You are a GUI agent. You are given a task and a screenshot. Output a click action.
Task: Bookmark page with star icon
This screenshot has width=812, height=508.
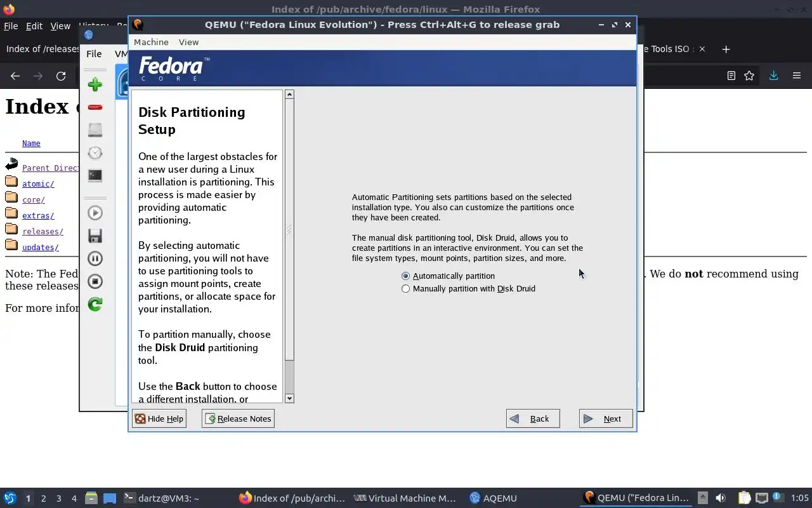point(749,76)
